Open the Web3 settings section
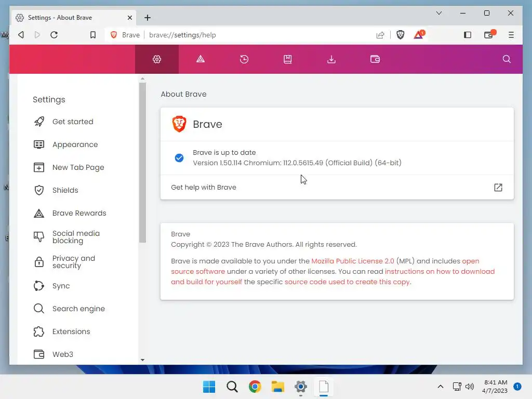This screenshot has width=532, height=399. point(63,354)
